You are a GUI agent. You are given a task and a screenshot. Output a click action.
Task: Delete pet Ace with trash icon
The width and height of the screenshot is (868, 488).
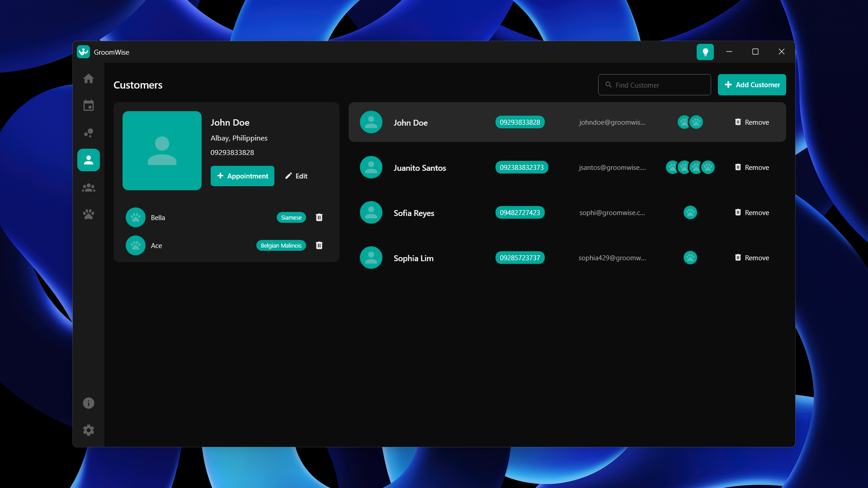(x=319, y=246)
